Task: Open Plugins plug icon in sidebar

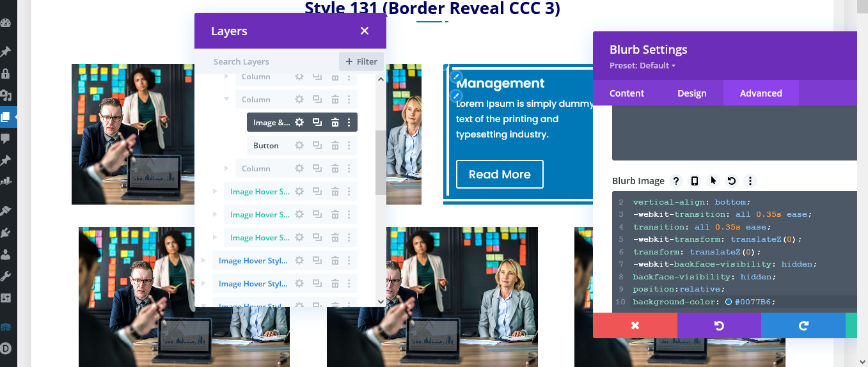Action: pyautogui.click(x=6, y=233)
